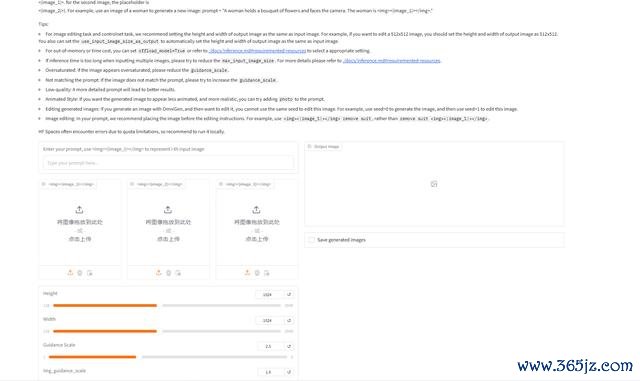The height and width of the screenshot is (381, 640).
Task: Select orange upload source under image_1 box
Action: tap(70, 272)
